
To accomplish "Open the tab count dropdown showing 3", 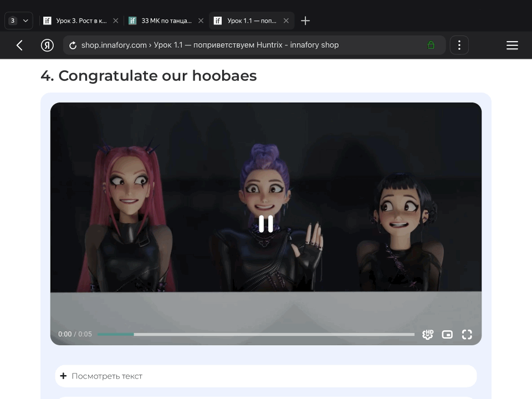I will [19, 21].
